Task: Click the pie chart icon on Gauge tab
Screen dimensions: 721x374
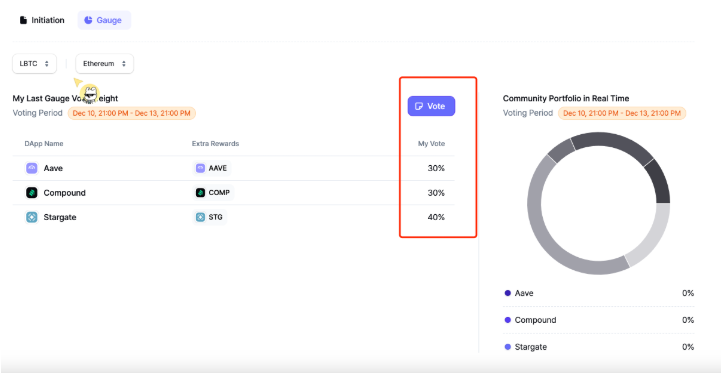Action: coord(88,20)
